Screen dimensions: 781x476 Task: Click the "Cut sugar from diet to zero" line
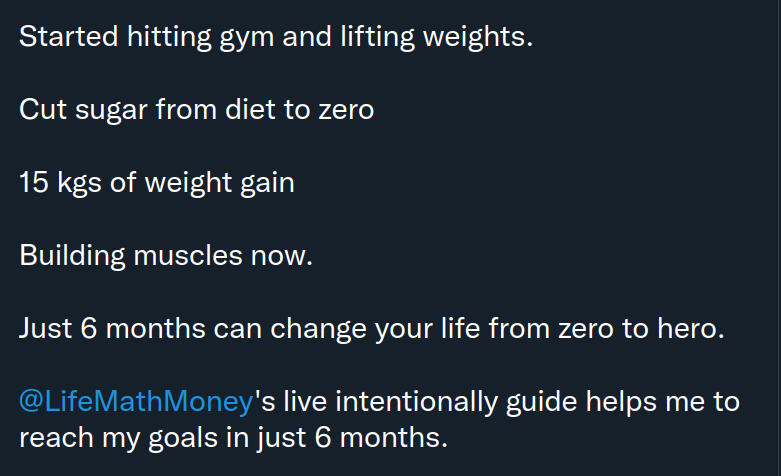[196, 110]
